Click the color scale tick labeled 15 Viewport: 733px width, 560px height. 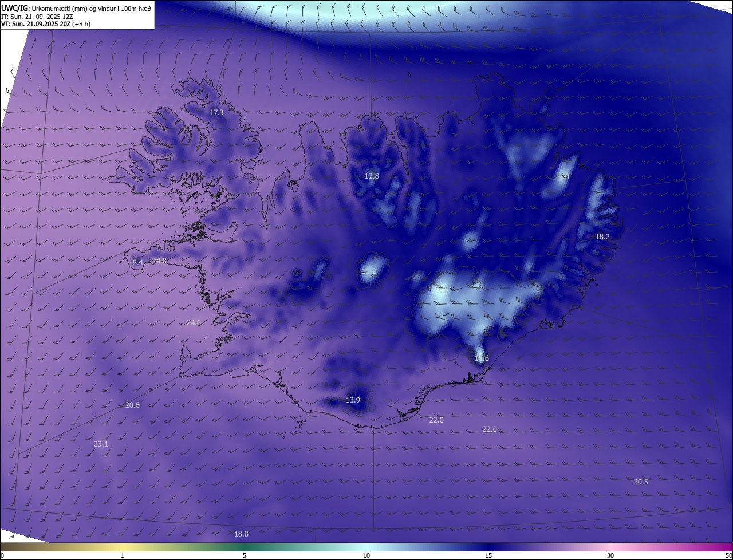488,555
